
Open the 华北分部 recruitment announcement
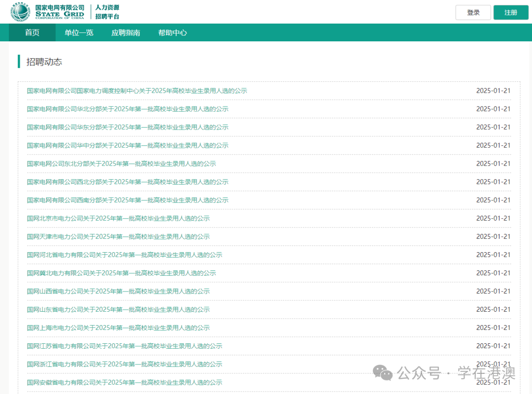click(x=128, y=109)
